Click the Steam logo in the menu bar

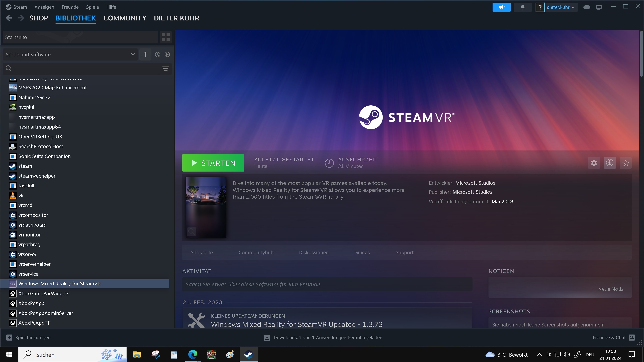[9, 7]
